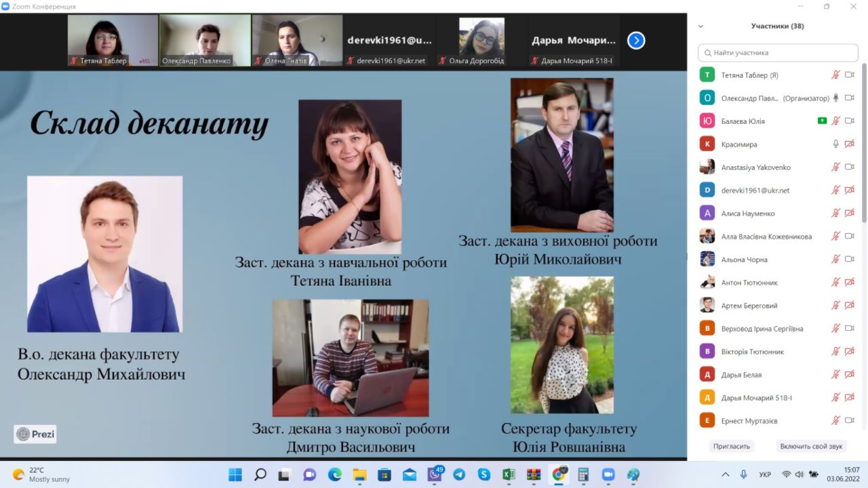Click the microphone icon next to Красимира
Screen dimensions: 868x488
(836, 144)
